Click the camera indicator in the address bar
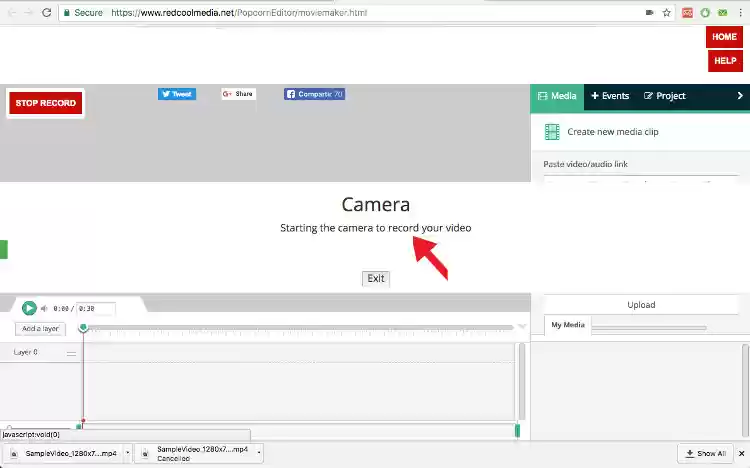The image size is (750, 468). point(649,13)
